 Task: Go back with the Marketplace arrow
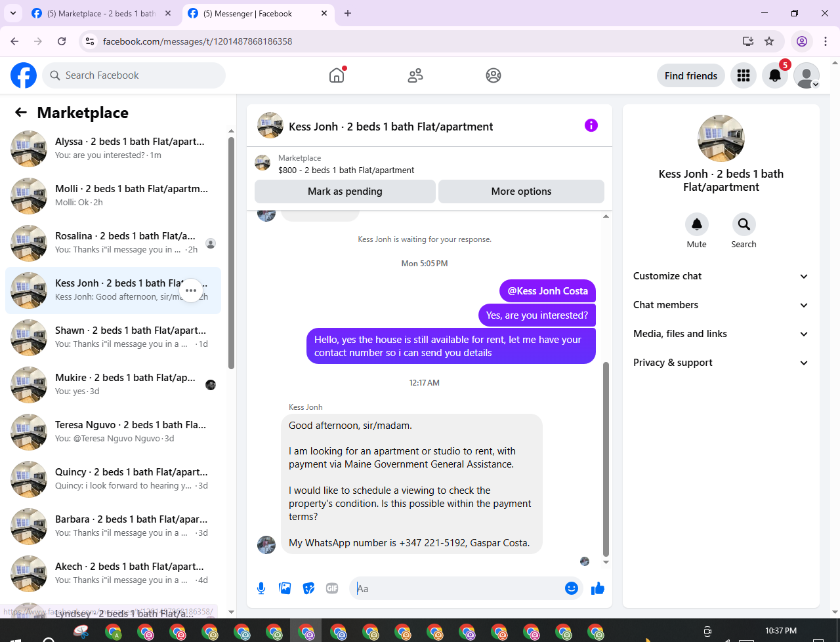pyautogui.click(x=21, y=112)
